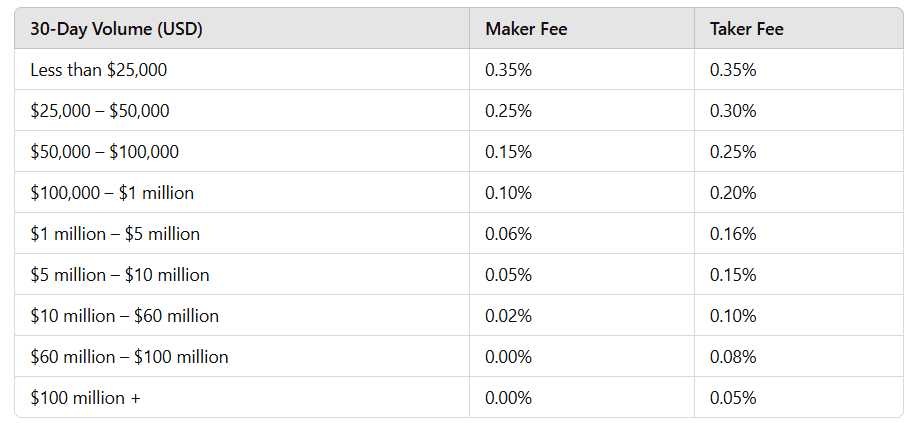Screen dimensions: 917x423
Task: Click the 0.02% maker fee value
Action: 508,316
